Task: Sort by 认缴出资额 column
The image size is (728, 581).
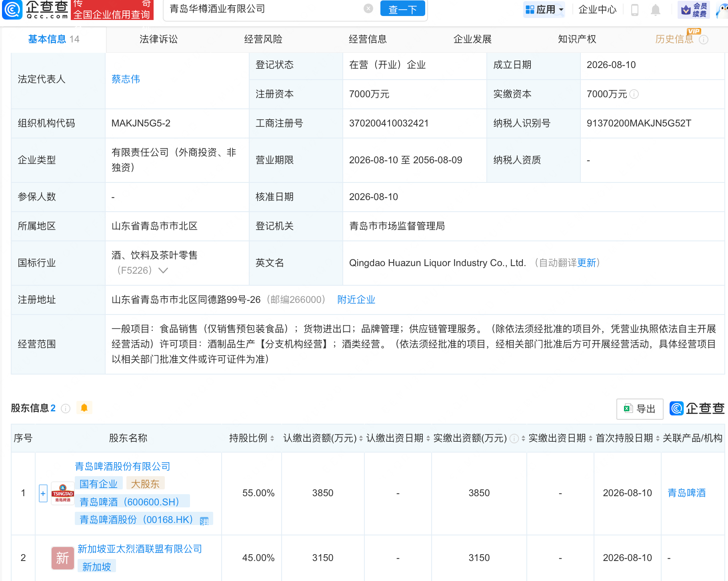Action: point(361,439)
